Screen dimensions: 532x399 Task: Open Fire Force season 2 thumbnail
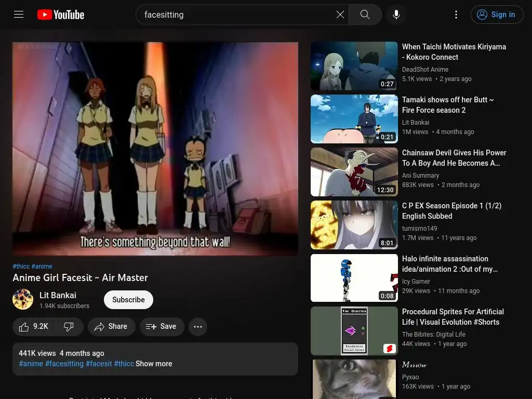354,119
